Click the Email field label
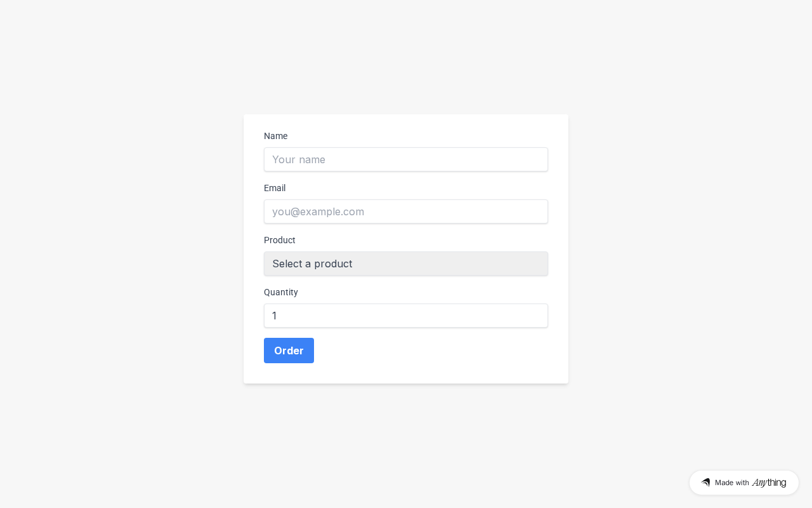This screenshot has height=508, width=812. (x=275, y=188)
